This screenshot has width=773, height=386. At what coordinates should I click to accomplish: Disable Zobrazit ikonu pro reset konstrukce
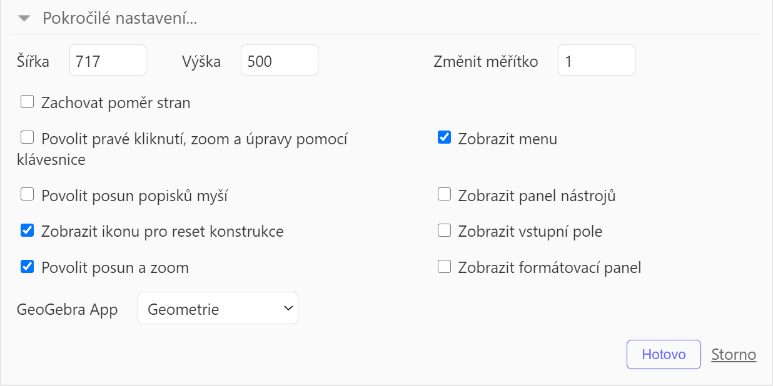[27, 230]
